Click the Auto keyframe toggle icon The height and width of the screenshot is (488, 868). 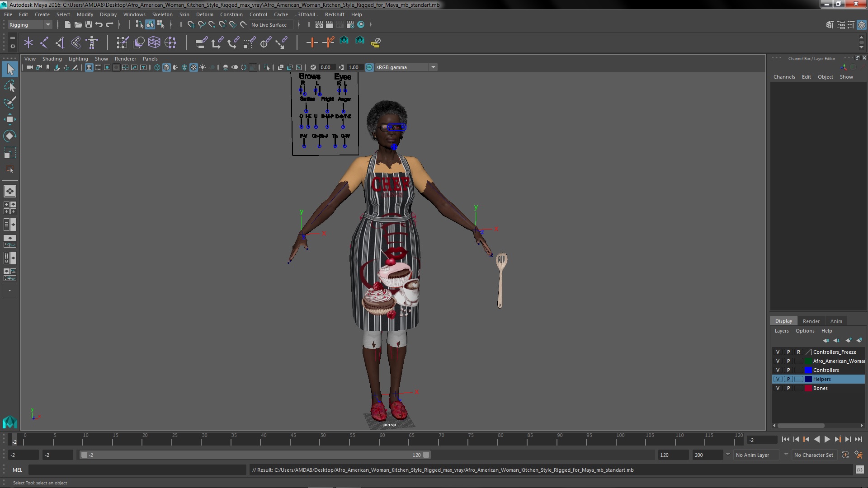pos(845,455)
